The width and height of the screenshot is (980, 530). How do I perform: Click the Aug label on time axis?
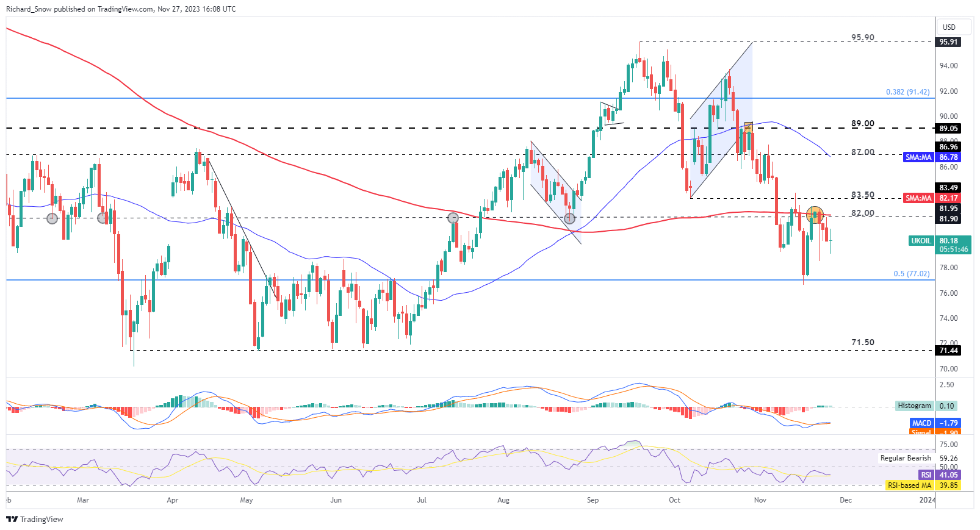[x=503, y=500]
